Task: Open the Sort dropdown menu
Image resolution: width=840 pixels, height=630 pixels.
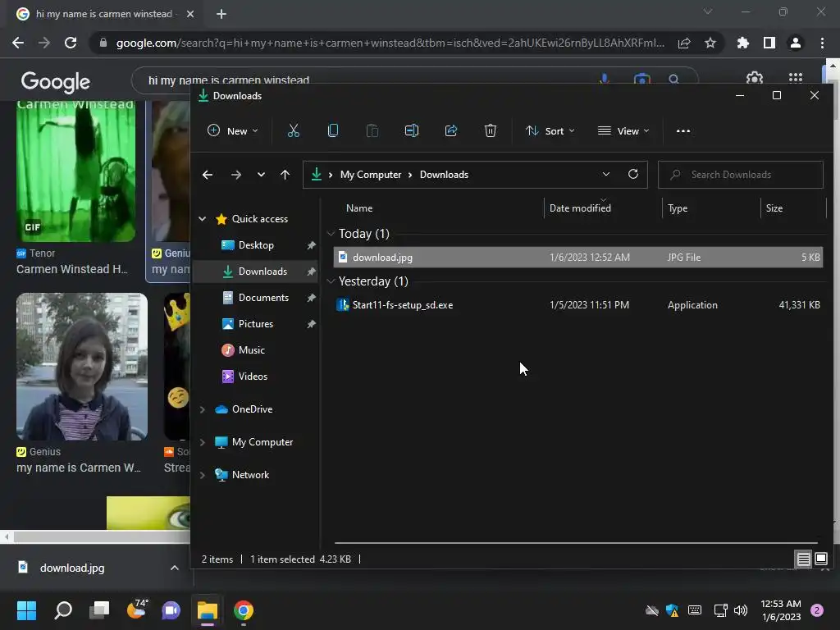Action: point(550,130)
